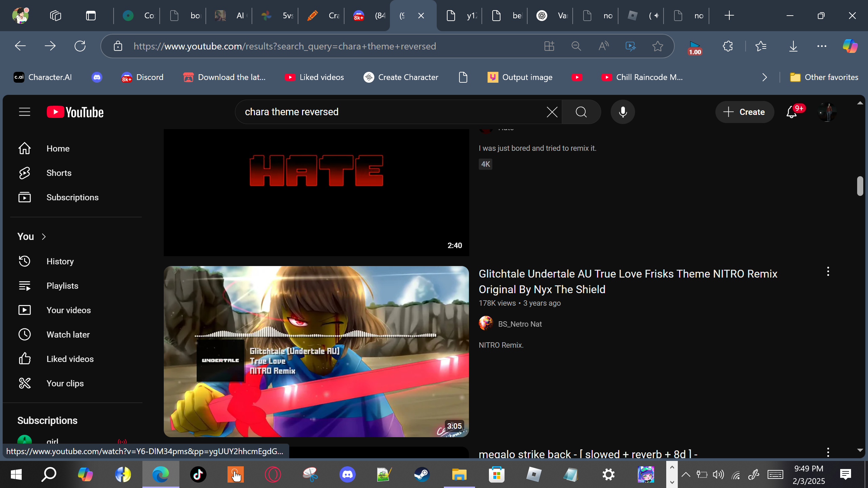
Task: Open the Windows Start menu
Action: point(16,474)
